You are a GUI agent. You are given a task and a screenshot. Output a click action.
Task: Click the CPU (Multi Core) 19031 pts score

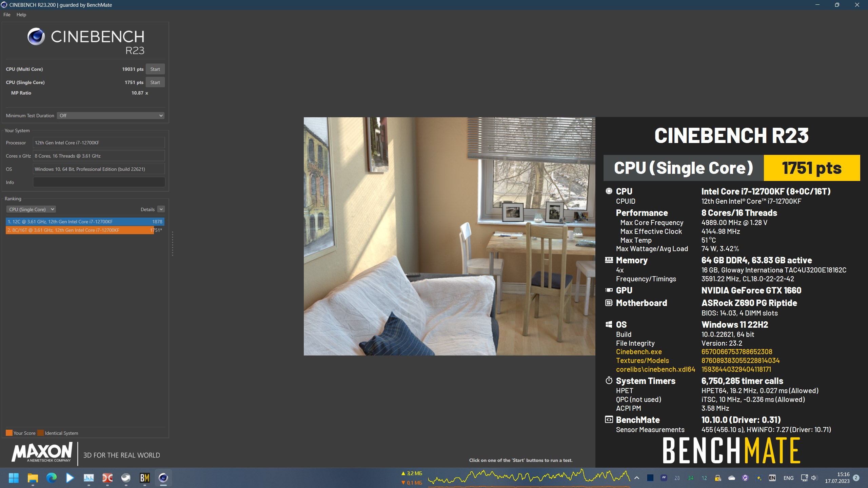point(133,69)
